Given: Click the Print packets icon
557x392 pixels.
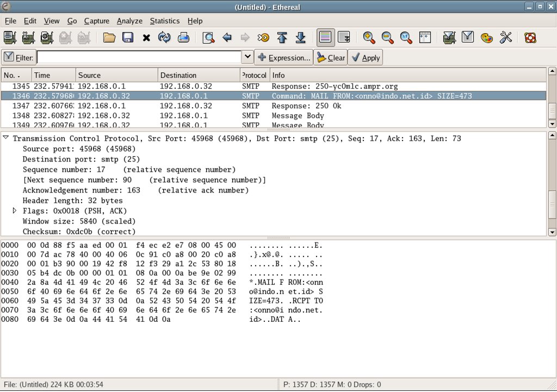Looking at the screenshot, I should [183, 38].
